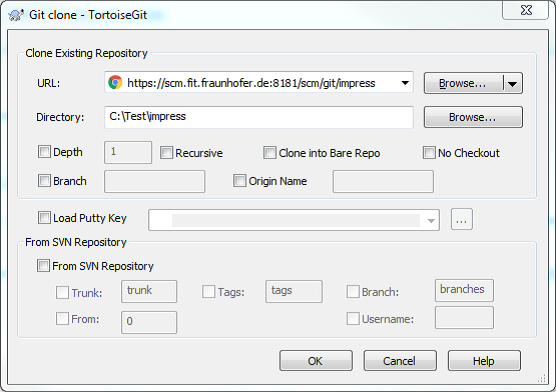Check Clone into Bare Repo option
This screenshot has width=556, height=392.
point(269,153)
